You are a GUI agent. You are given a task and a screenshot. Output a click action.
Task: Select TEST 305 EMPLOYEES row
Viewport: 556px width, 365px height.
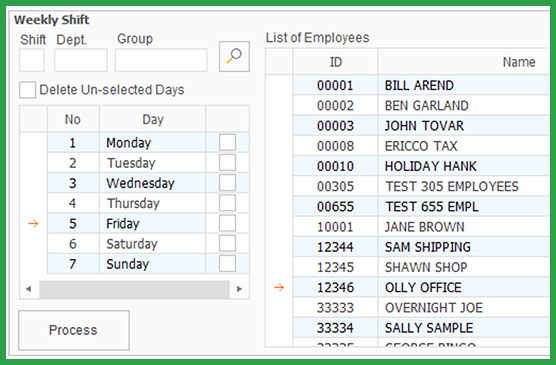(464, 186)
